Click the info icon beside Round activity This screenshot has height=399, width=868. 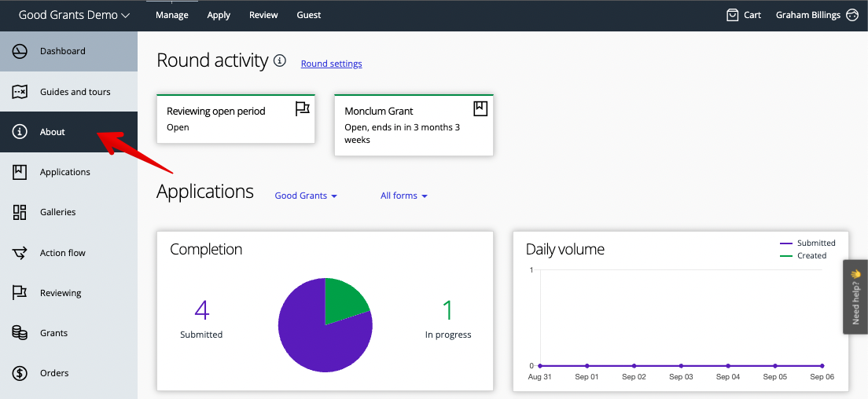(x=280, y=60)
